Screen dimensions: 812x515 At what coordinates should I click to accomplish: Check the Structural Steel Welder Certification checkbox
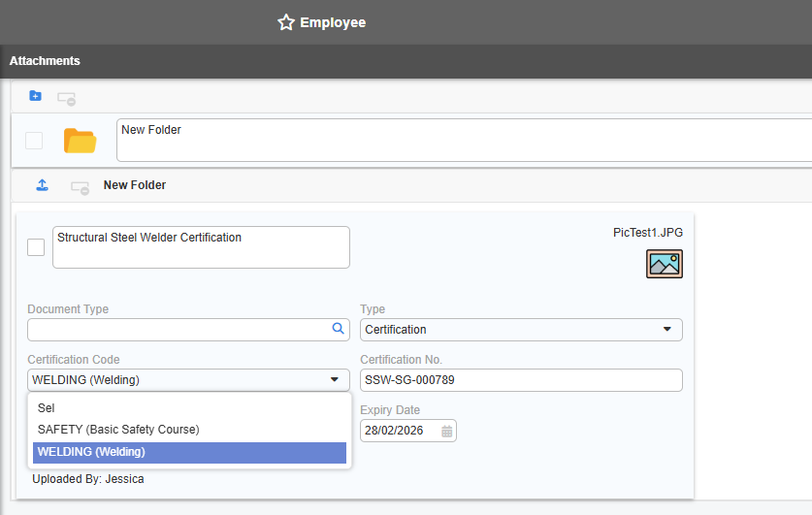pos(36,247)
